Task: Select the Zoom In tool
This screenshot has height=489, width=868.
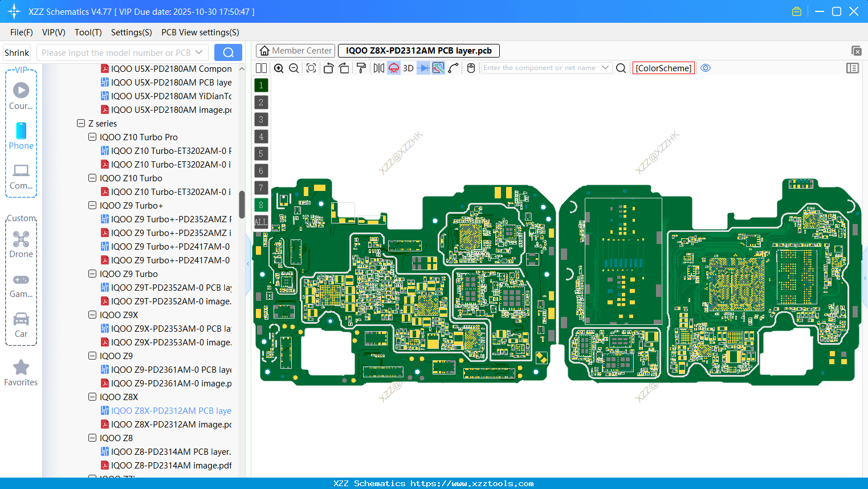Action: coord(279,68)
